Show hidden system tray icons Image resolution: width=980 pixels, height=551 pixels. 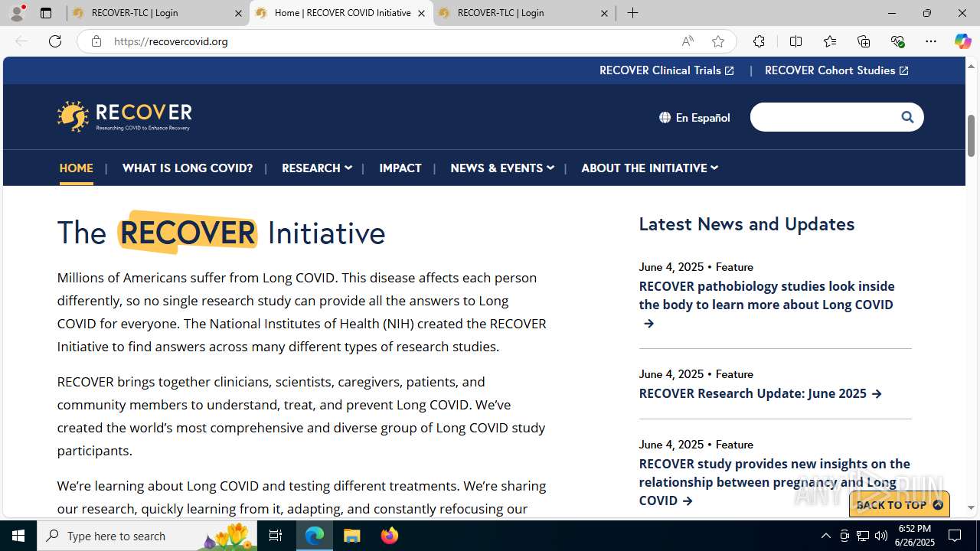pos(825,536)
